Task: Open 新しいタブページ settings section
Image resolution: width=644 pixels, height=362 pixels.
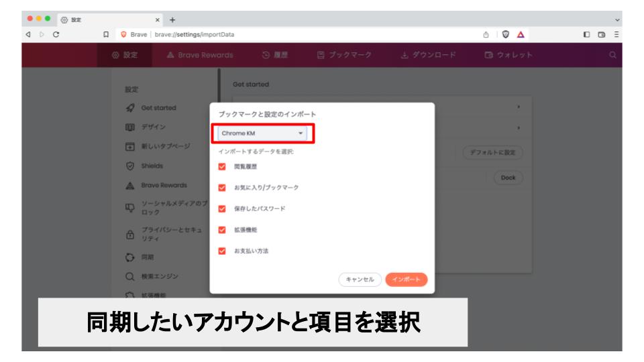Action: pos(166,146)
